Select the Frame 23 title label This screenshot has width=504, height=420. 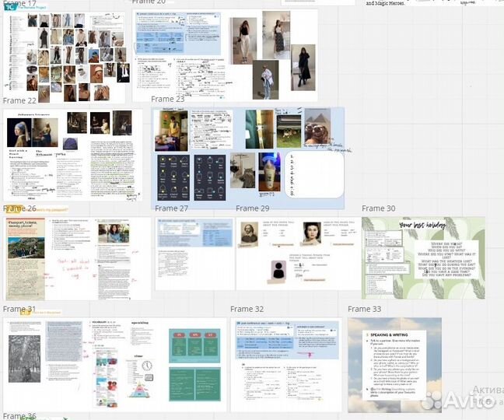(168, 100)
